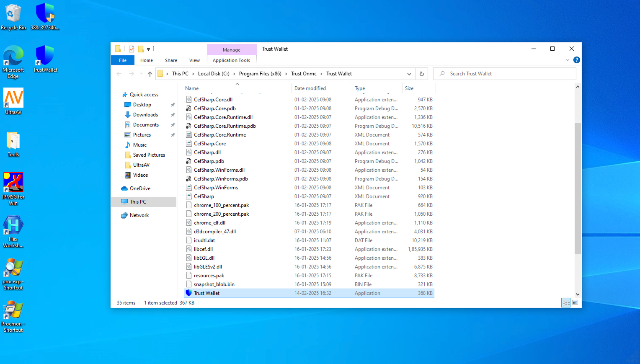Screen dimensions: 640x364
Task: Switch to large icons view button
Action: coord(575,302)
